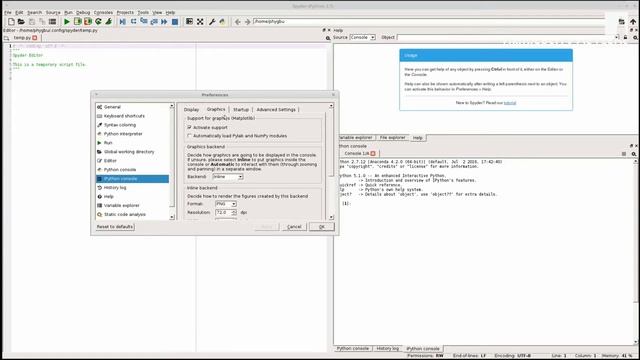
Task: Switch to History log bottom tab
Action: 387,349
